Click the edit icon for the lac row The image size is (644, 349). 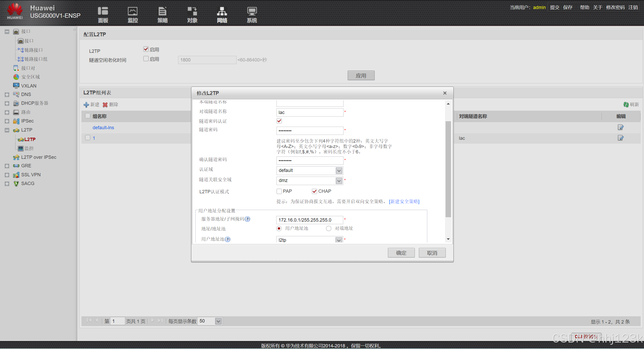[x=620, y=138]
